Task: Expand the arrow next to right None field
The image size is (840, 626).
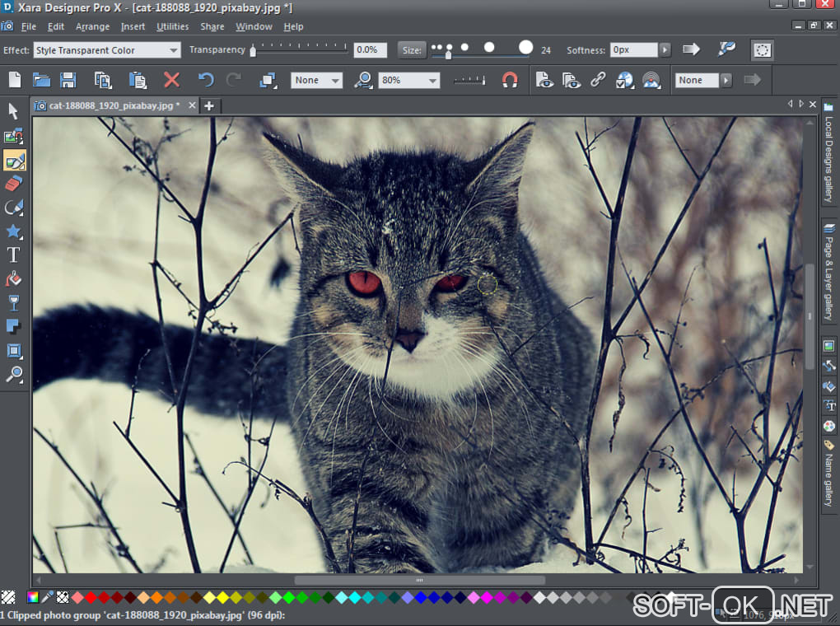Action: pyautogui.click(x=726, y=81)
